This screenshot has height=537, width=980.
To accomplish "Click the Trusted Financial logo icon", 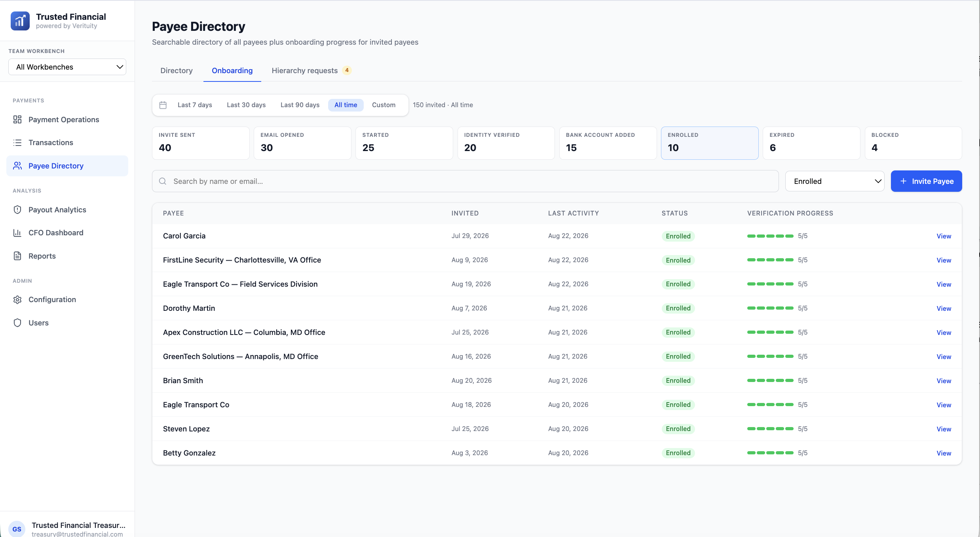I will [x=20, y=21].
